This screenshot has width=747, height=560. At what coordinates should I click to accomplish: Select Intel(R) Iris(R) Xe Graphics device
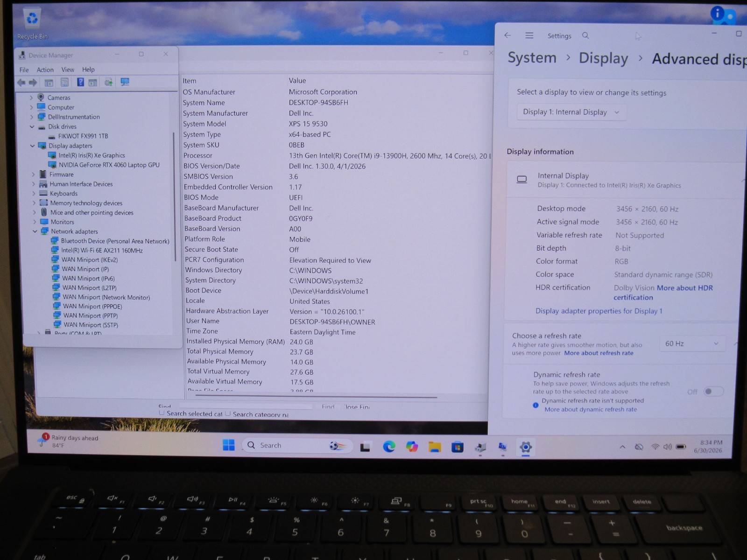pyautogui.click(x=87, y=155)
